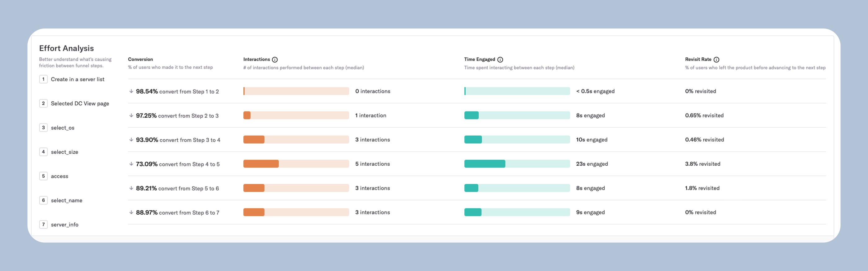Select step number badge 1
868x271 pixels.
pos(43,79)
